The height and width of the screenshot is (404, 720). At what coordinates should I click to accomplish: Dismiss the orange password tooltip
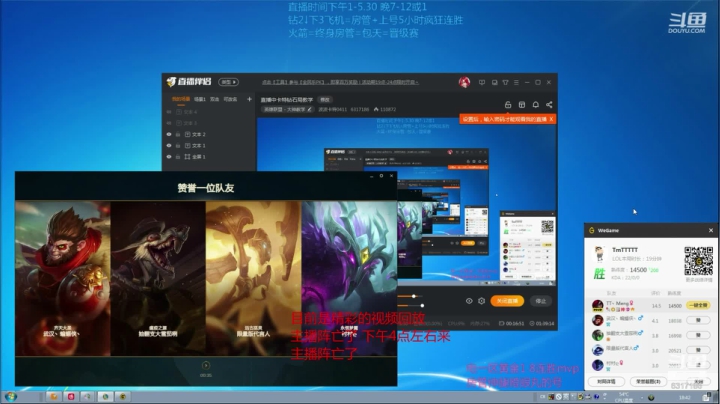(x=551, y=119)
